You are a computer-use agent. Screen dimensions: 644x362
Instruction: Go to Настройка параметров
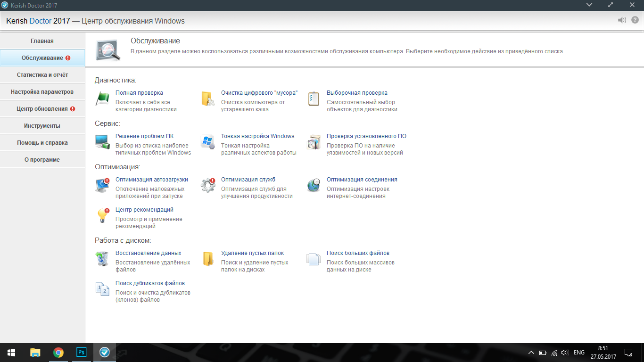pos(42,92)
